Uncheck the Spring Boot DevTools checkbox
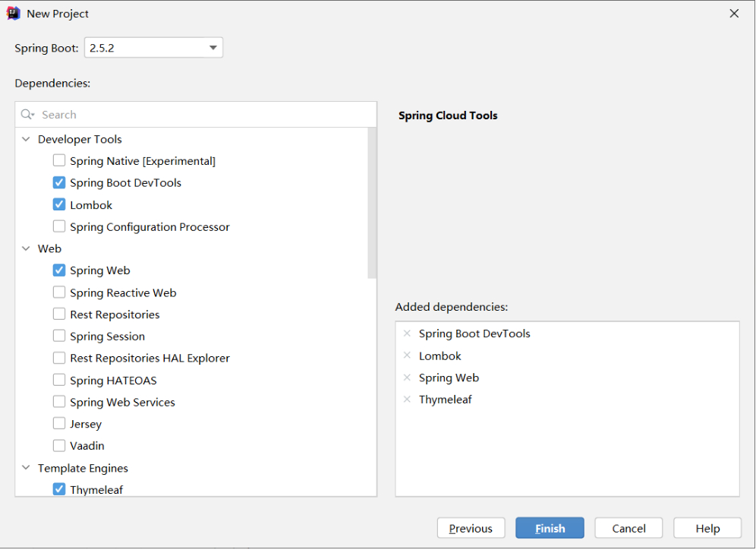This screenshot has width=756, height=550. tap(59, 183)
